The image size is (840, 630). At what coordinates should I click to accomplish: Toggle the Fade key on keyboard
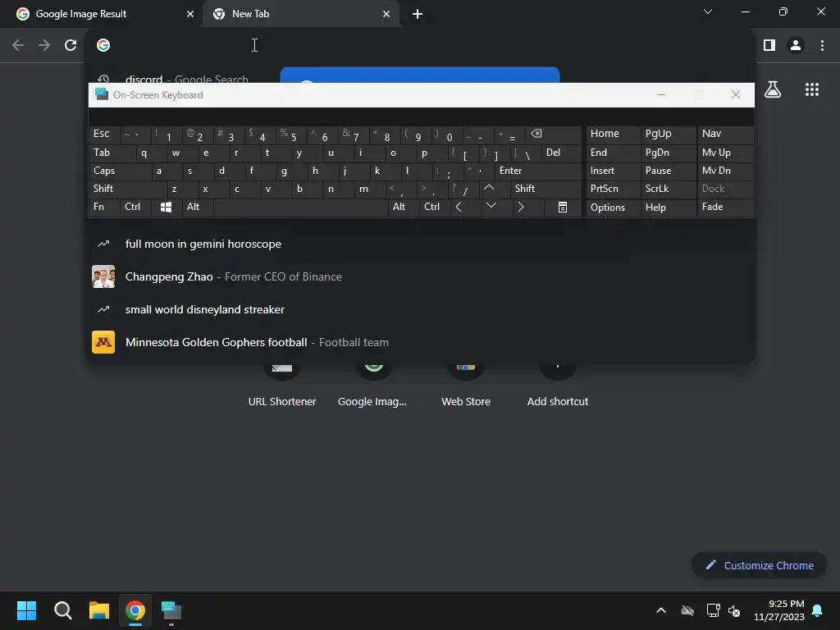point(725,208)
